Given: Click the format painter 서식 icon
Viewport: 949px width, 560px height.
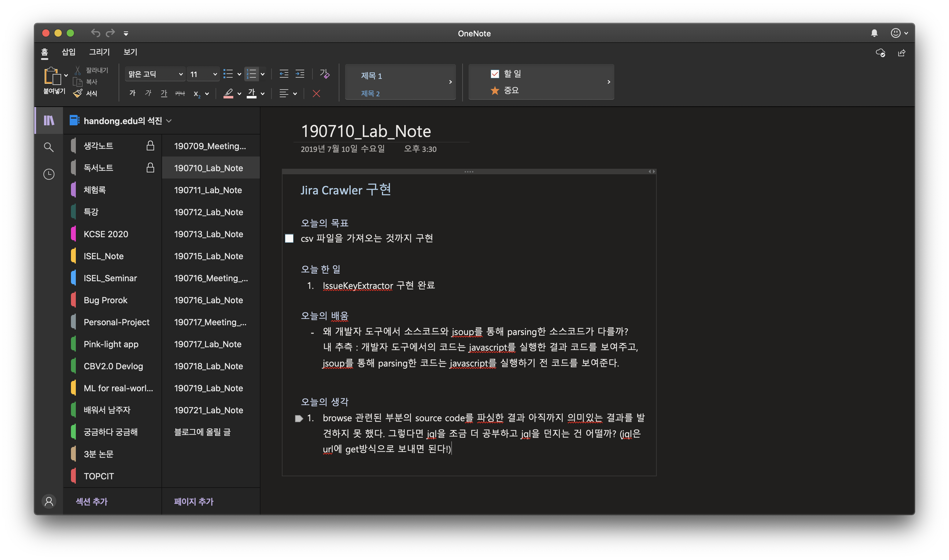Looking at the screenshot, I should [78, 93].
